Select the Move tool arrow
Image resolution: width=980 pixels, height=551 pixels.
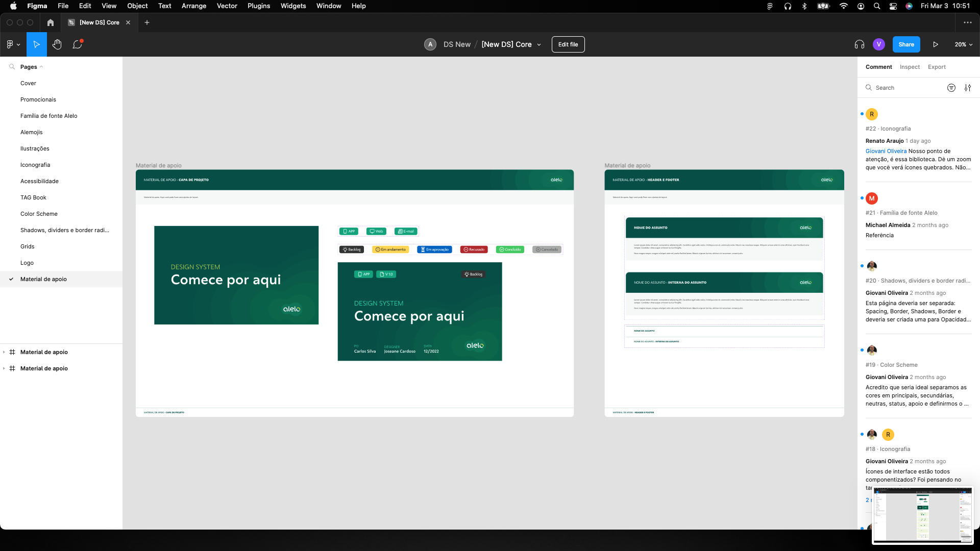pos(37,44)
